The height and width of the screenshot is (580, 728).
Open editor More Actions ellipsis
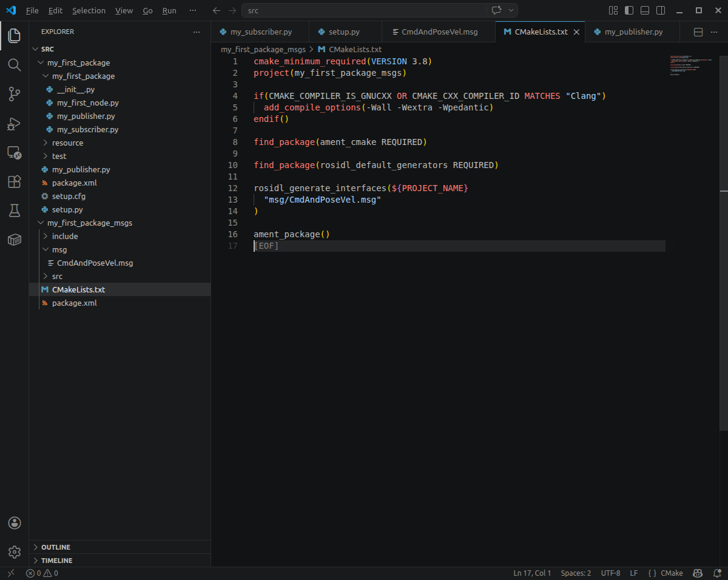pos(715,32)
